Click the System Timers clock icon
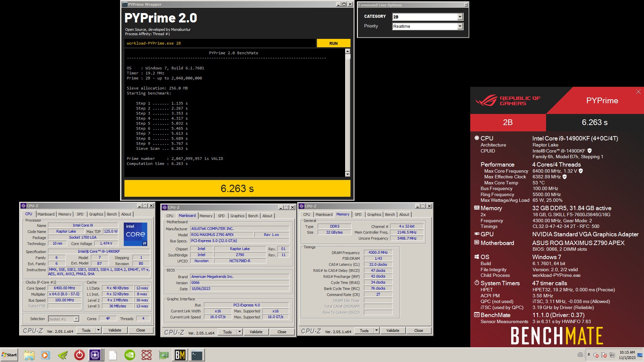 [477, 283]
